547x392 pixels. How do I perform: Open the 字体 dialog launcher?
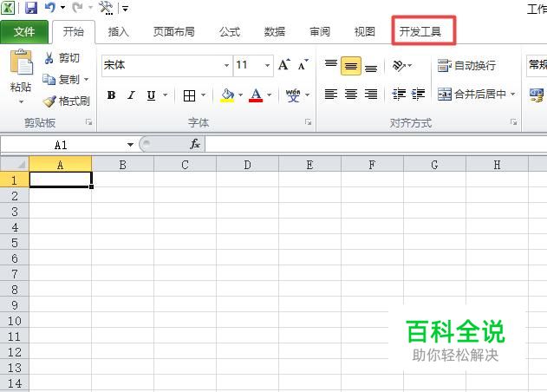pos(308,121)
